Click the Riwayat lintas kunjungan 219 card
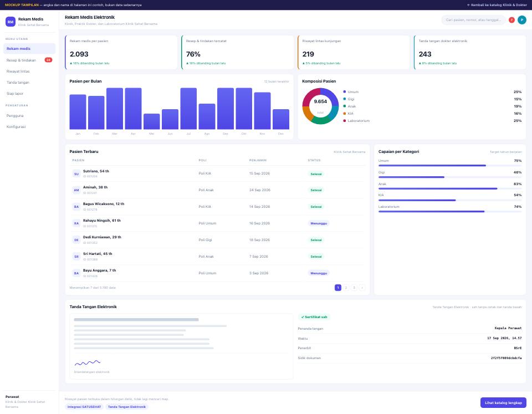The height and width of the screenshot is (414, 532). 354,52
